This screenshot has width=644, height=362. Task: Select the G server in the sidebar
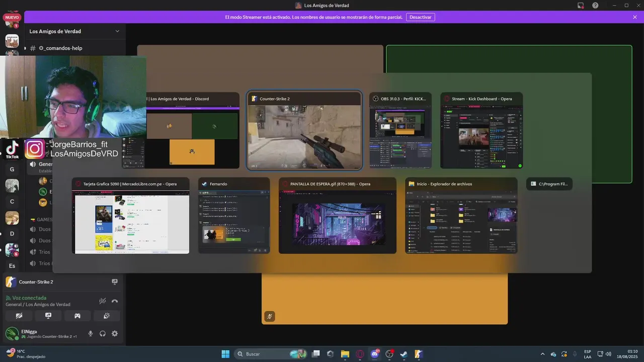pos(12,169)
